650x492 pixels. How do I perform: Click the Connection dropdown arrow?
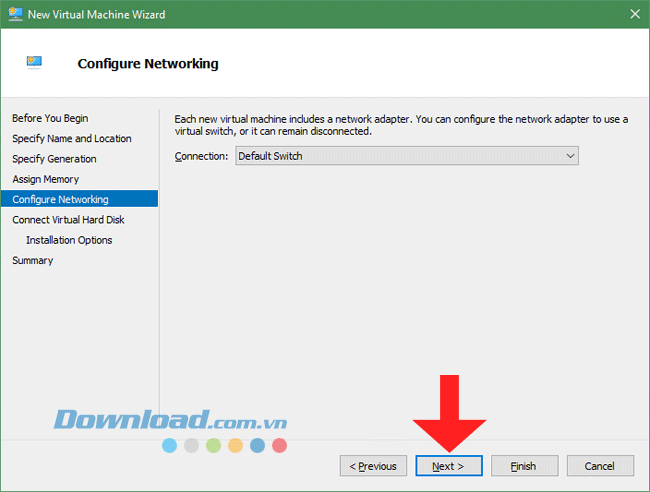click(570, 156)
